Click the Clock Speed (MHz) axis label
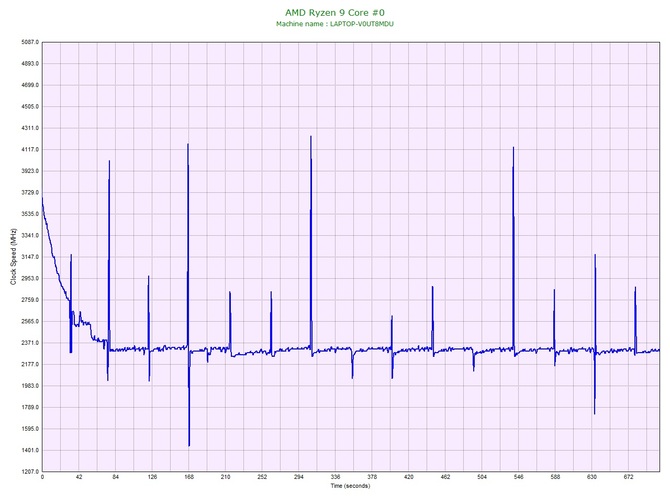Viewport: 670px width, 503px height. tap(12, 257)
